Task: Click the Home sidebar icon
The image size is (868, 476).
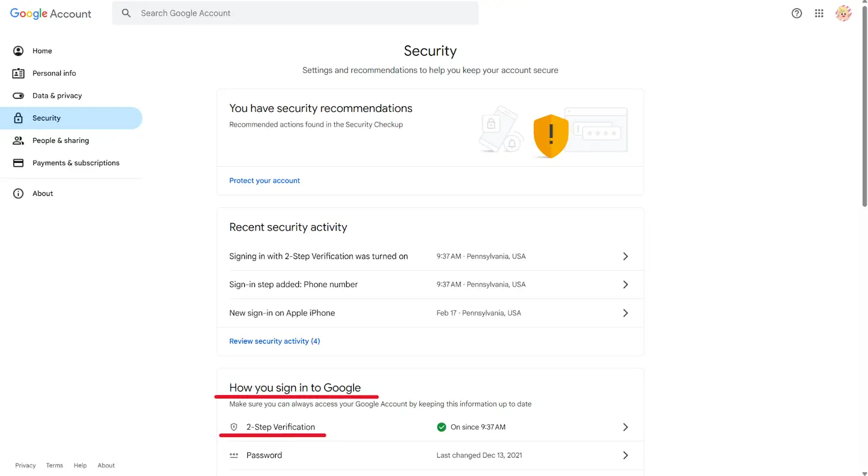Action: [18, 51]
